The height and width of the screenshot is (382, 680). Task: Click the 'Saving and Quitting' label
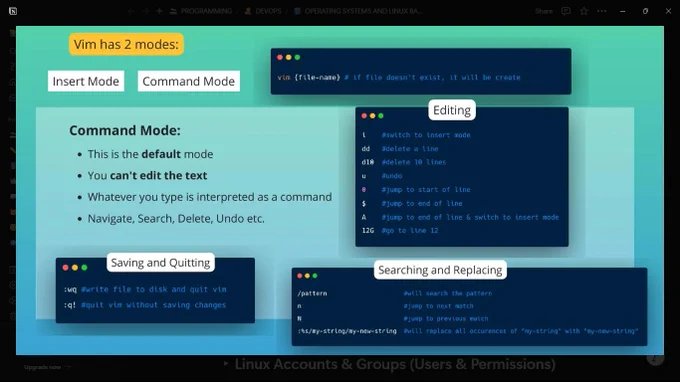[160, 263]
